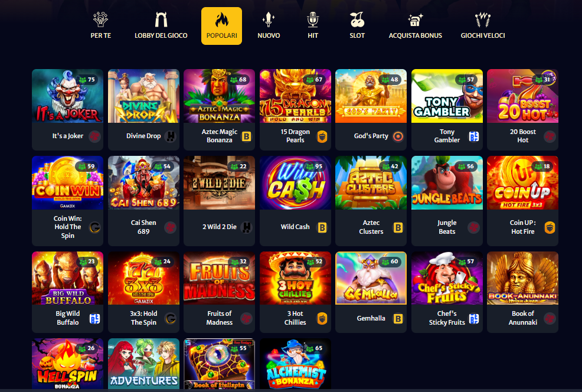Click the provider logo next to God's Party

pyautogui.click(x=398, y=136)
